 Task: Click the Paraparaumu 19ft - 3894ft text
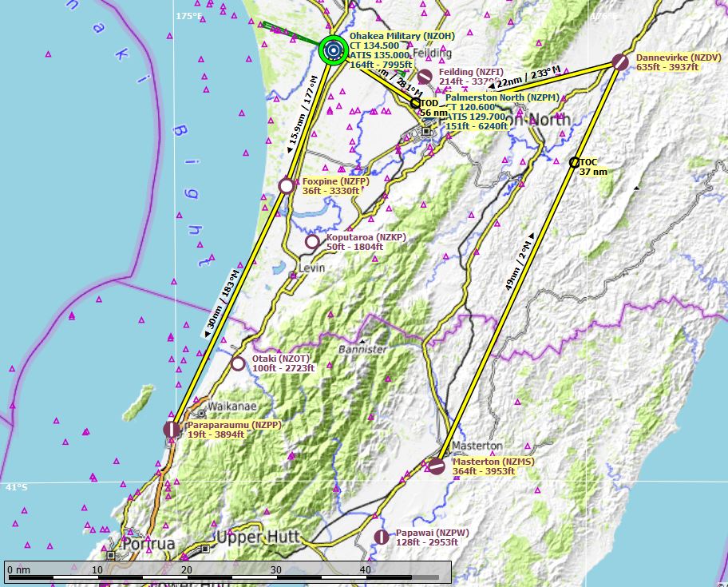pyautogui.click(x=216, y=434)
